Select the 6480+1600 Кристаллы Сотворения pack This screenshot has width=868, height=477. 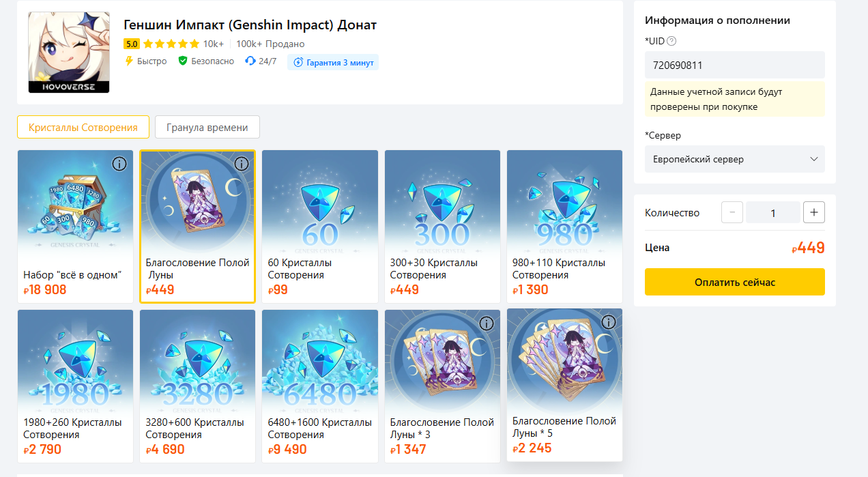320,386
